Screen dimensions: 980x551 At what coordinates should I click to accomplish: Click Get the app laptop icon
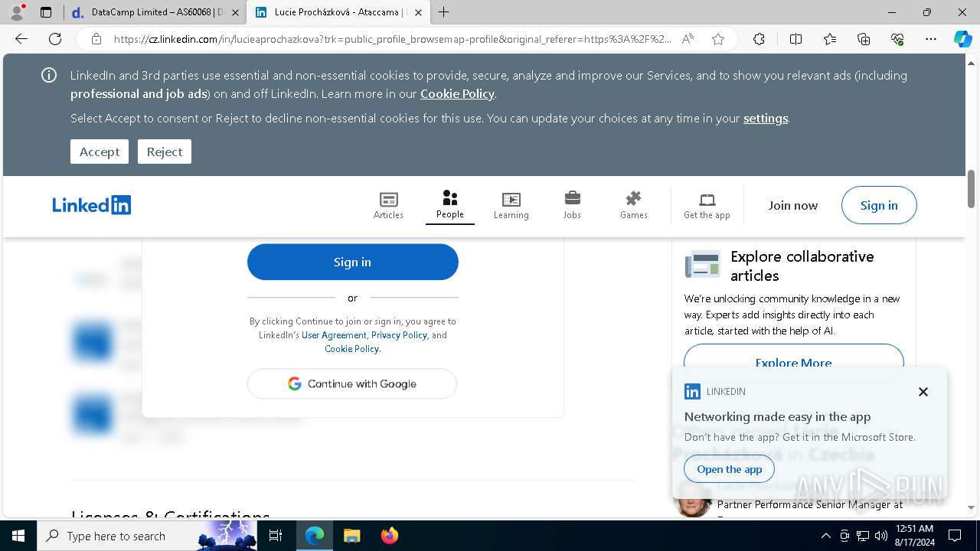coord(707,201)
